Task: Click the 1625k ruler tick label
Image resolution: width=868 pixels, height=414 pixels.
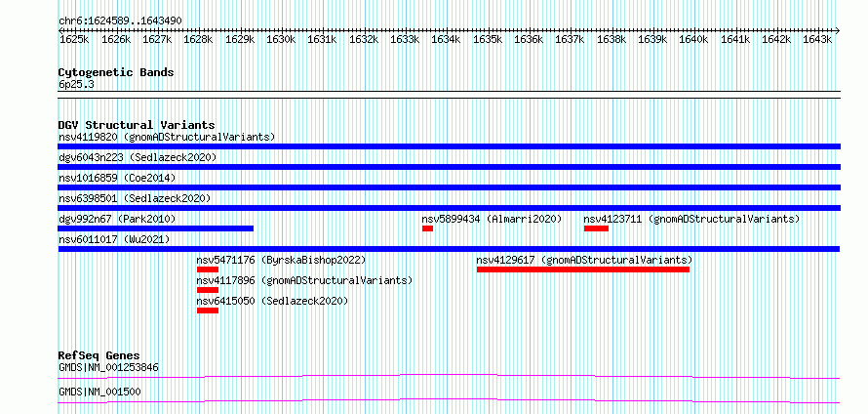Action: (x=73, y=40)
